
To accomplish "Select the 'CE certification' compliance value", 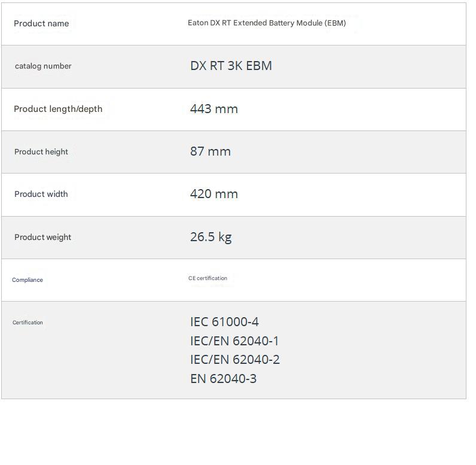I will [x=208, y=278].
